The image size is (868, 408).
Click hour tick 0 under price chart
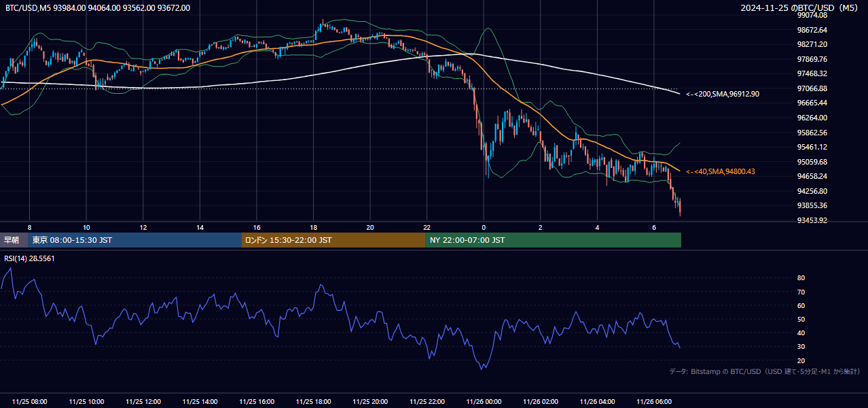point(484,227)
